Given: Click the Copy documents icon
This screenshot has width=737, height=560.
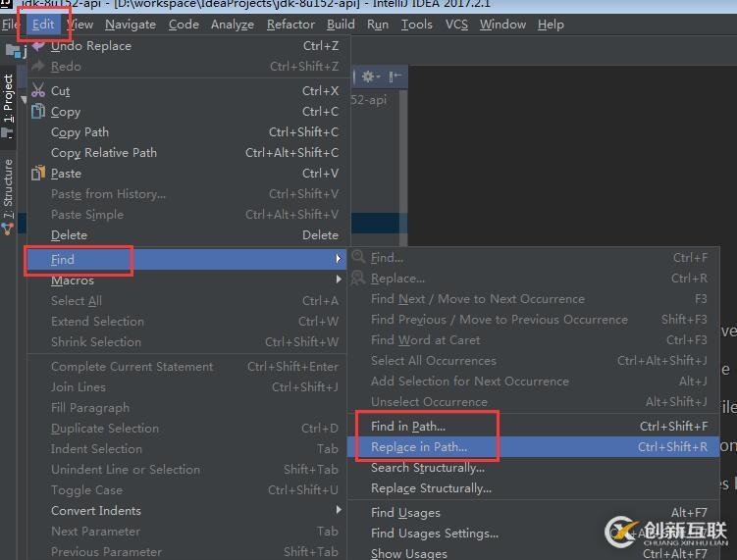Looking at the screenshot, I should (x=38, y=112).
